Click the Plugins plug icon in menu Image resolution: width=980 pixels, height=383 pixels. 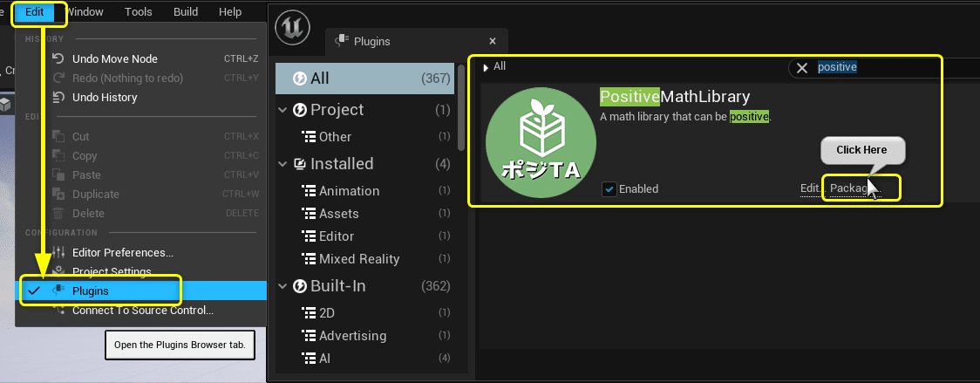click(58, 291)
